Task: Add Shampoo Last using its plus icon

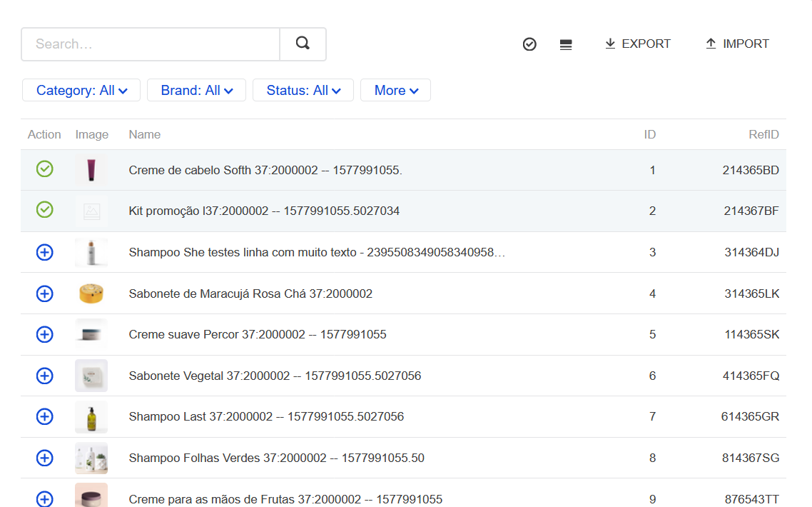Action: [44, 416]
